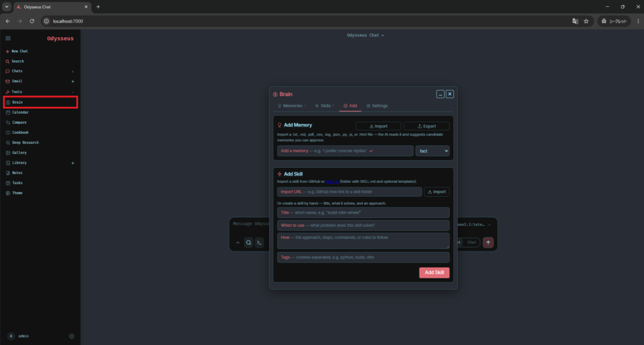This screenshot has width=644, height=345.
Task: Send the message with arrow button
Action: pyautogui.click(x=488, y=243)
